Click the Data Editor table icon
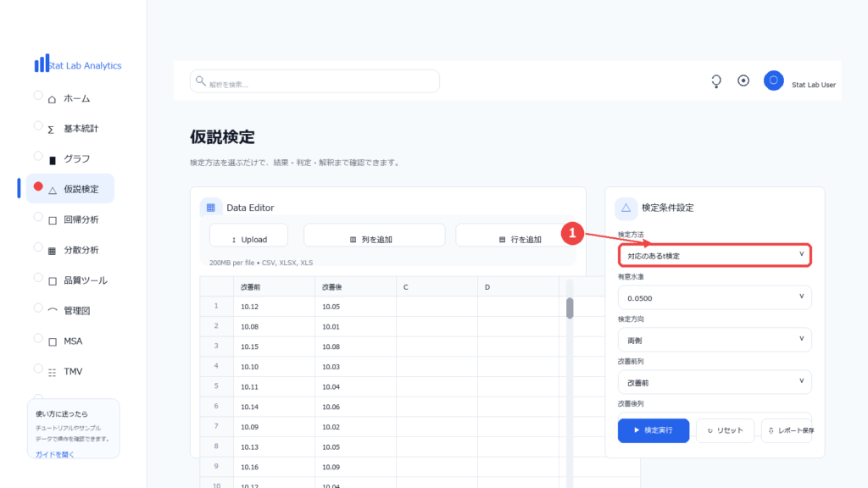The image size is (868, 488). coord(211,208)
